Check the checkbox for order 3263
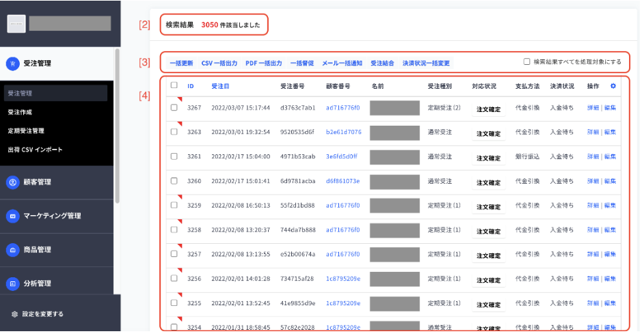Screen dimensions: 644x336 174,132
